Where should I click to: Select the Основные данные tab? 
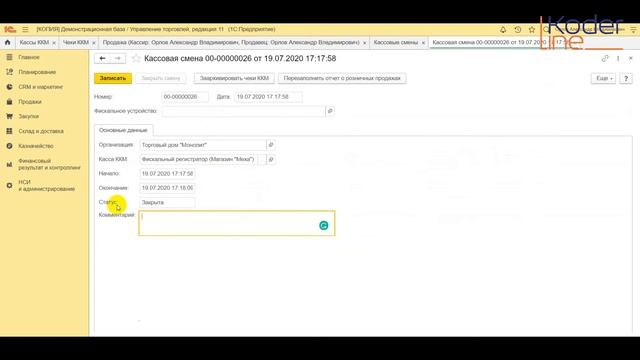click(123, 130)
